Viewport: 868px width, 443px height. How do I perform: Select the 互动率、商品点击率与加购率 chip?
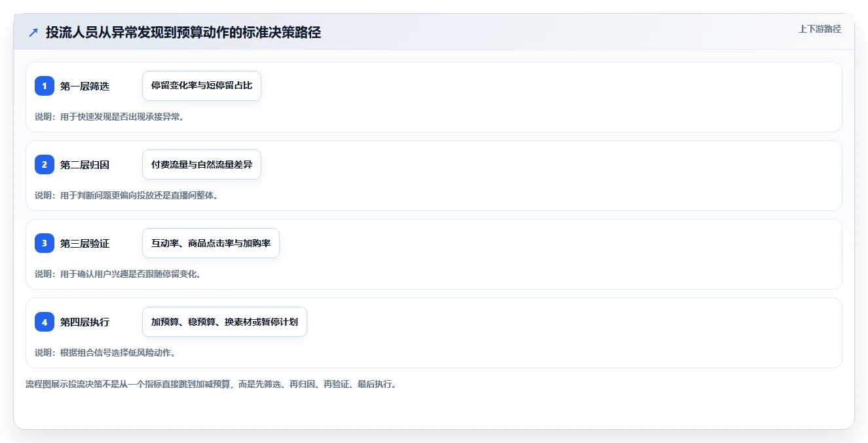pos(211,243)
